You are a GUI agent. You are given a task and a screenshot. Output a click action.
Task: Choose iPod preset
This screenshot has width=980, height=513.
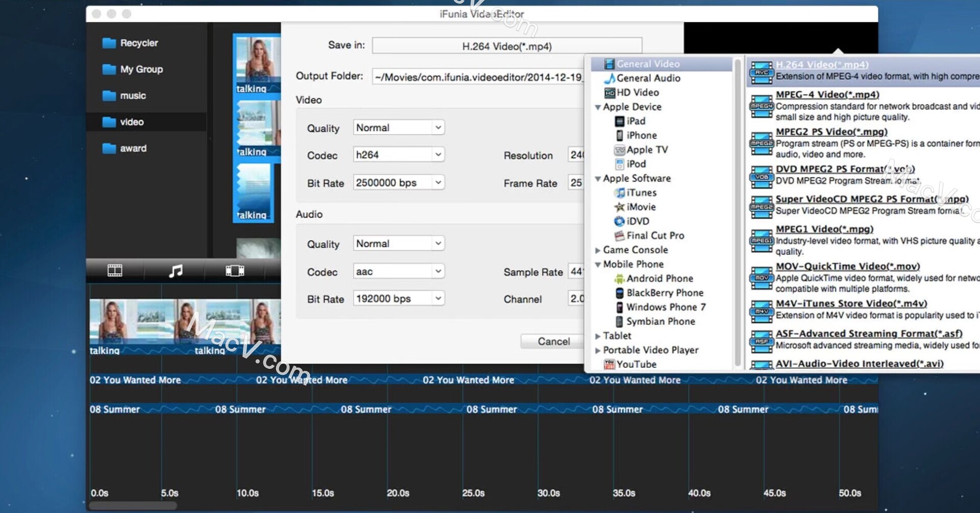(630, 164)
